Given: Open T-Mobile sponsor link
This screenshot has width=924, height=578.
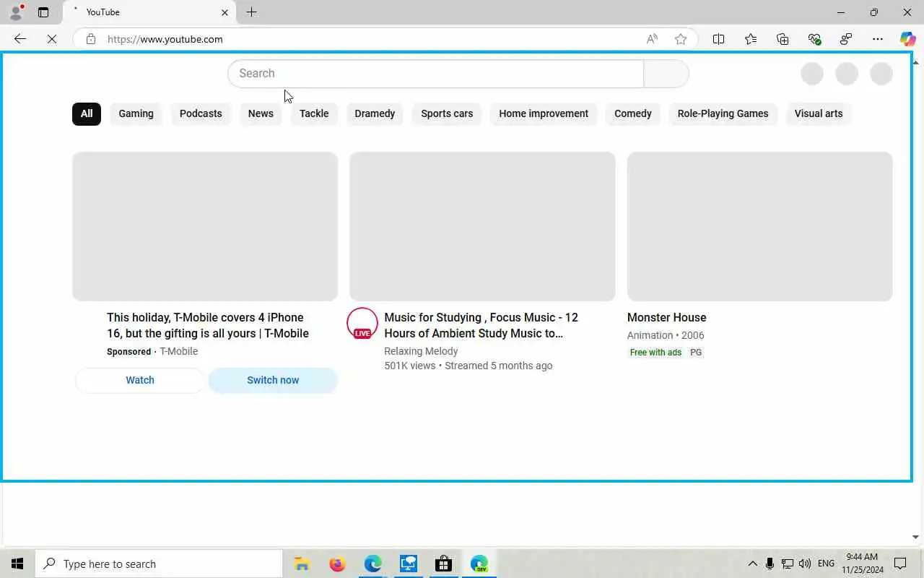Looking at the screenshot, I should [178, 351].
